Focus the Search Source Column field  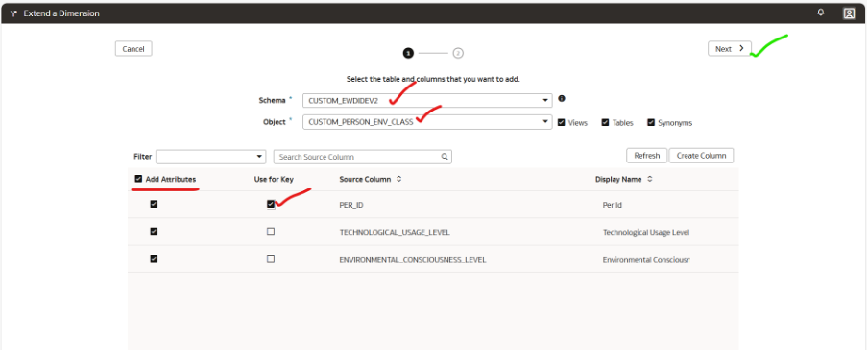tap(363, 157)
